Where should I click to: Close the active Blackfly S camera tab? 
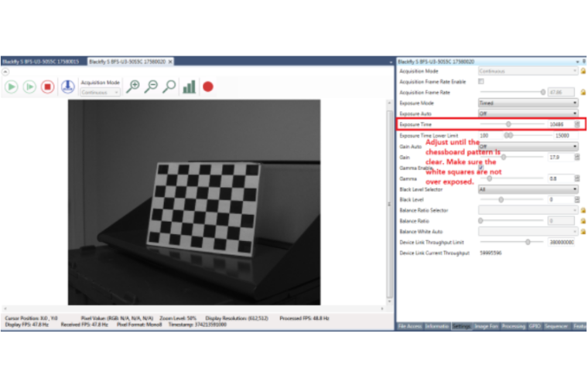click(x=170, y=61)
